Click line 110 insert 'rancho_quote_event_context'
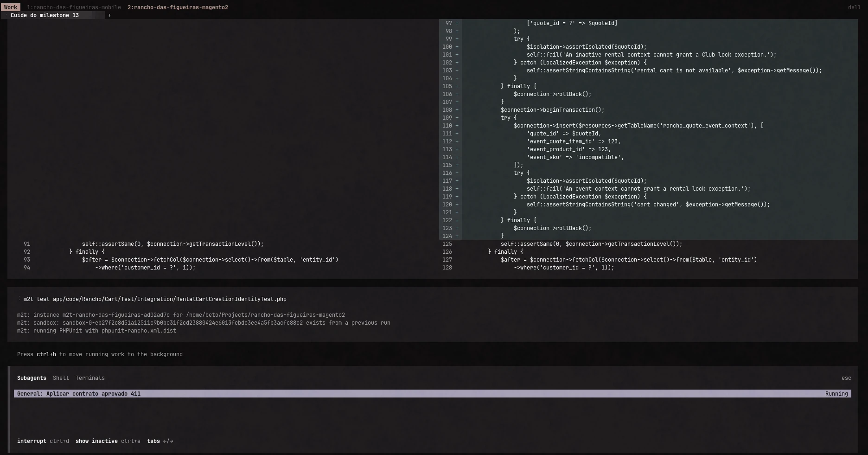 (x=638, y=126)
